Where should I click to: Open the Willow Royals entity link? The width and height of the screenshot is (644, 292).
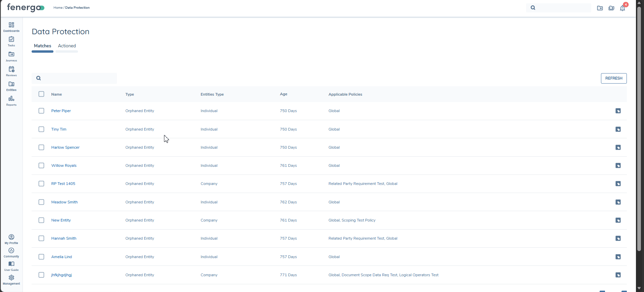click(x=64, y=165)
